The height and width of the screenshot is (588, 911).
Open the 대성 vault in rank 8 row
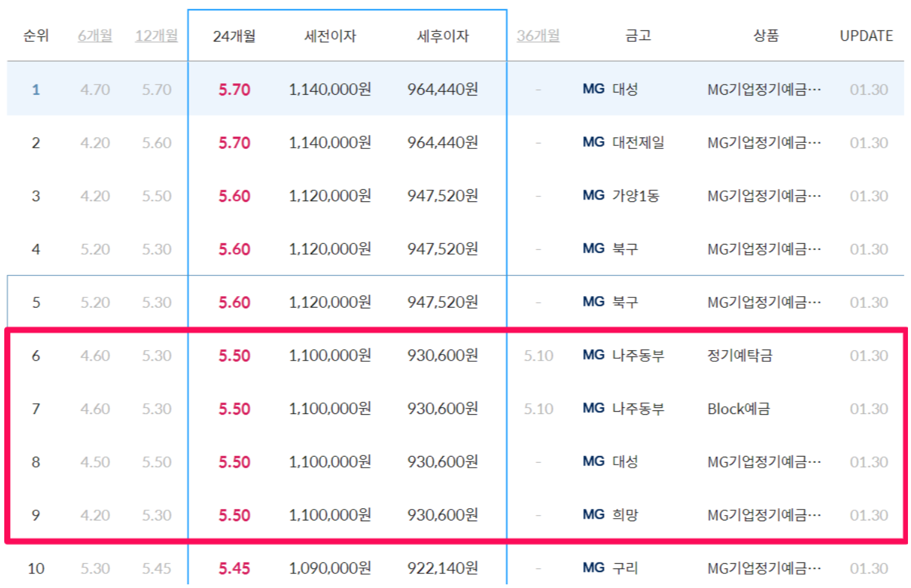point(625,462)
